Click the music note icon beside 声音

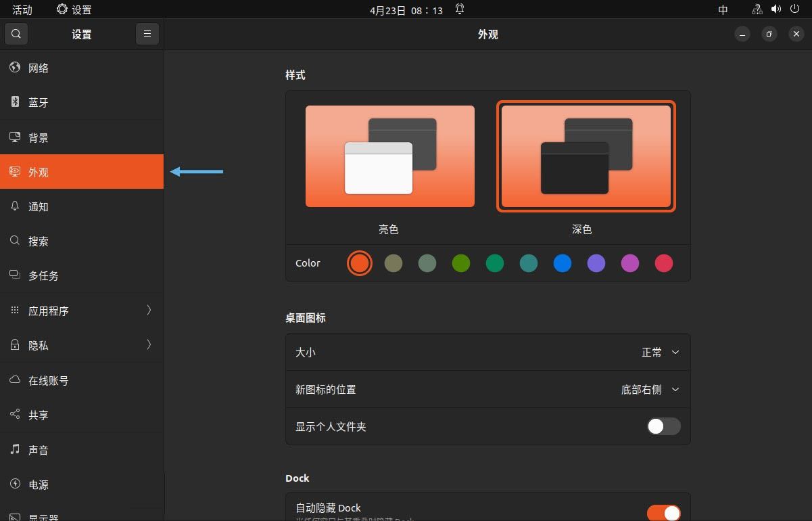point(15,449)
